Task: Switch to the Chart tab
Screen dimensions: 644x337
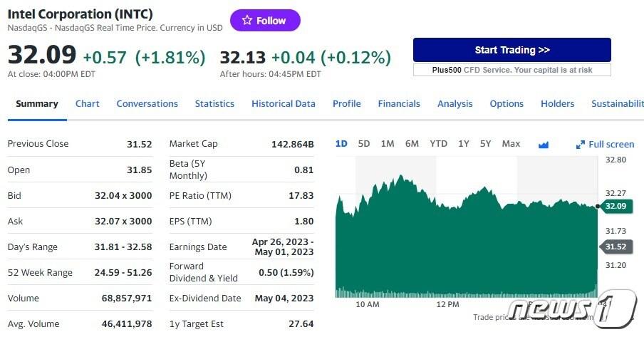Action: [x=88, y=104]
